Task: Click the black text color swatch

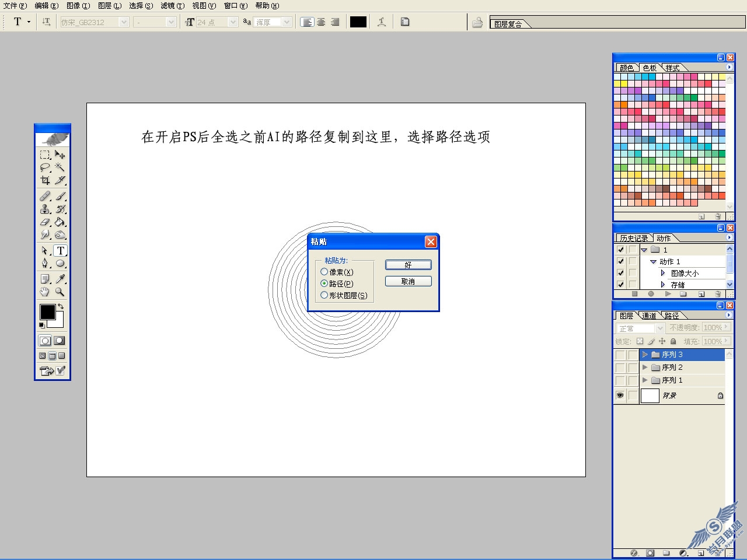Action: pyautogui.click(x=358, y=22)
